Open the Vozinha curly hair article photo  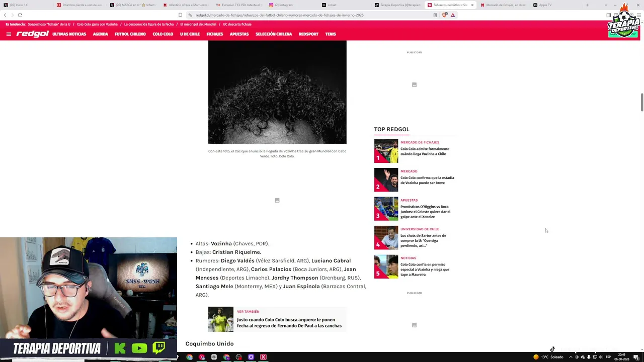(277, 93)
